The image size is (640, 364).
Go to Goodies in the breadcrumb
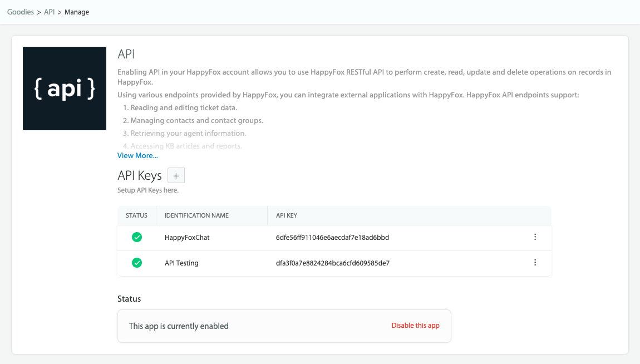tap(21, 12)
